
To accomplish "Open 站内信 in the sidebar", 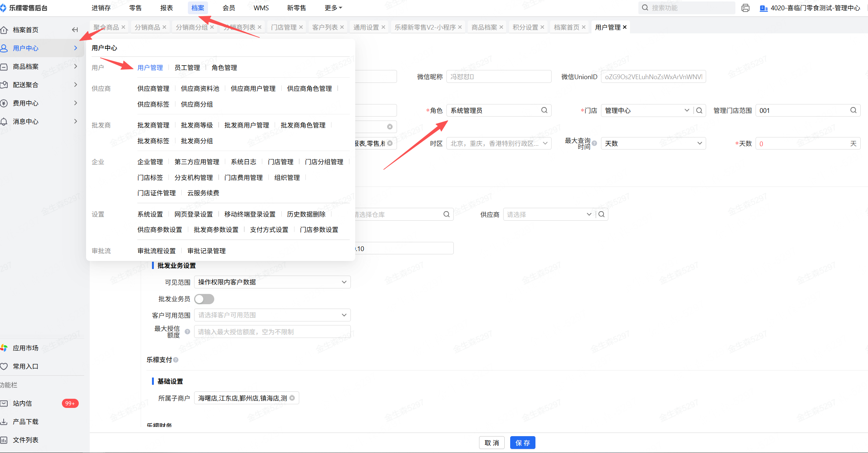I will click(x=22, y=403).
